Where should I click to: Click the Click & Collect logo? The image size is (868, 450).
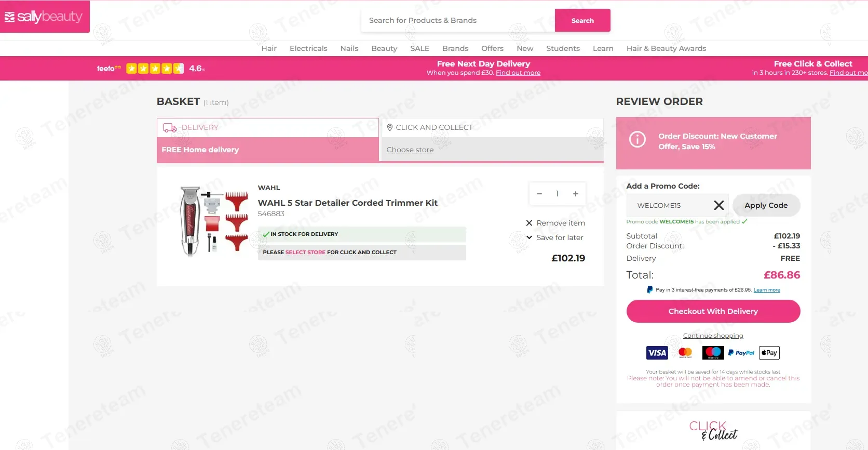pos(713,431)
